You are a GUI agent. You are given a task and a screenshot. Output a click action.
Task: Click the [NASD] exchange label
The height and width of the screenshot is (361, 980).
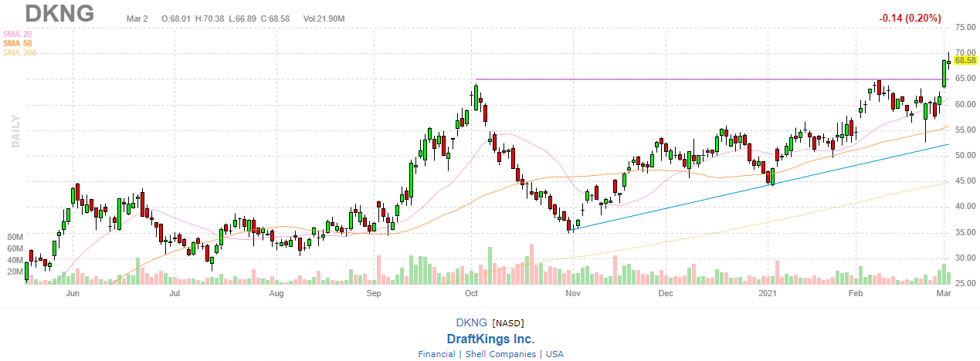507,323
